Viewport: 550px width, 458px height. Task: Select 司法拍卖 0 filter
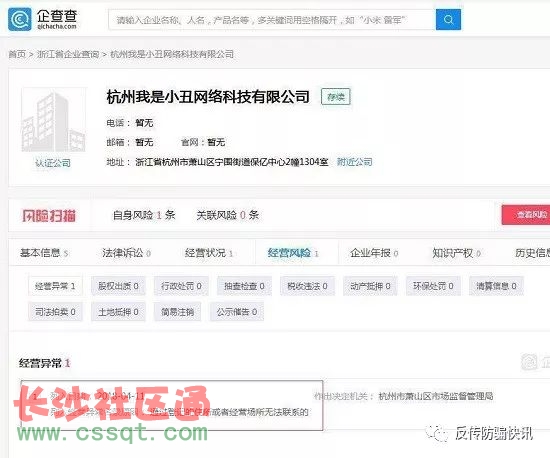[55, 312]
